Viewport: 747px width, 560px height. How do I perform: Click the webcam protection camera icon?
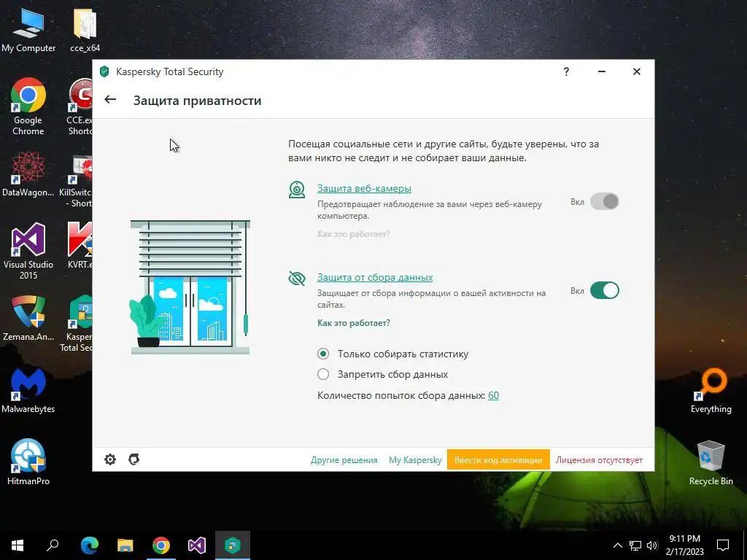(297, 190)
